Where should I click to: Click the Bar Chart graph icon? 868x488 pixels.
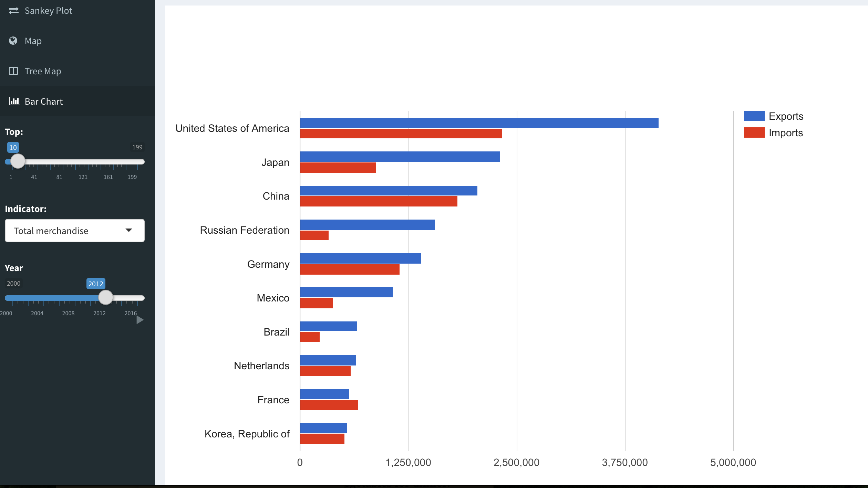point(14,101)
